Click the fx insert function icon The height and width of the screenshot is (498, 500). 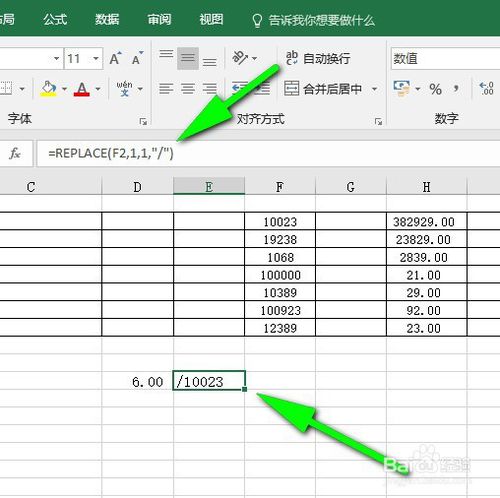pyautogui.click(x=15, y=154)
